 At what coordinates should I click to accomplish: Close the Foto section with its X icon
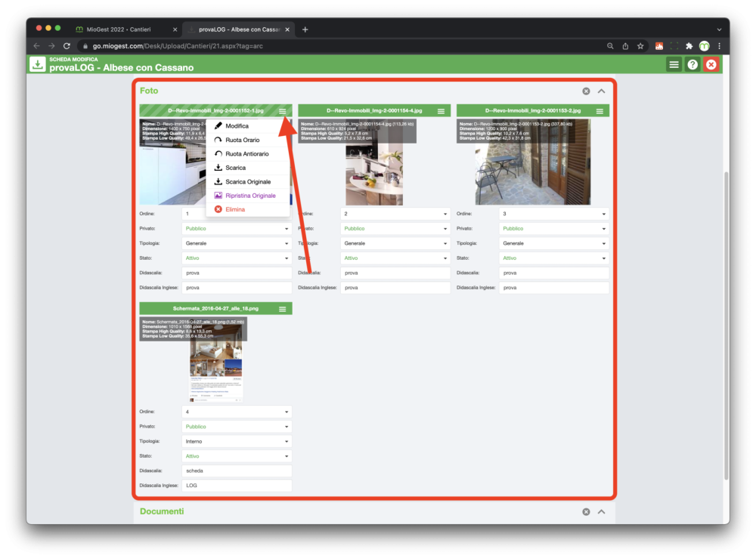click(586, 91)
